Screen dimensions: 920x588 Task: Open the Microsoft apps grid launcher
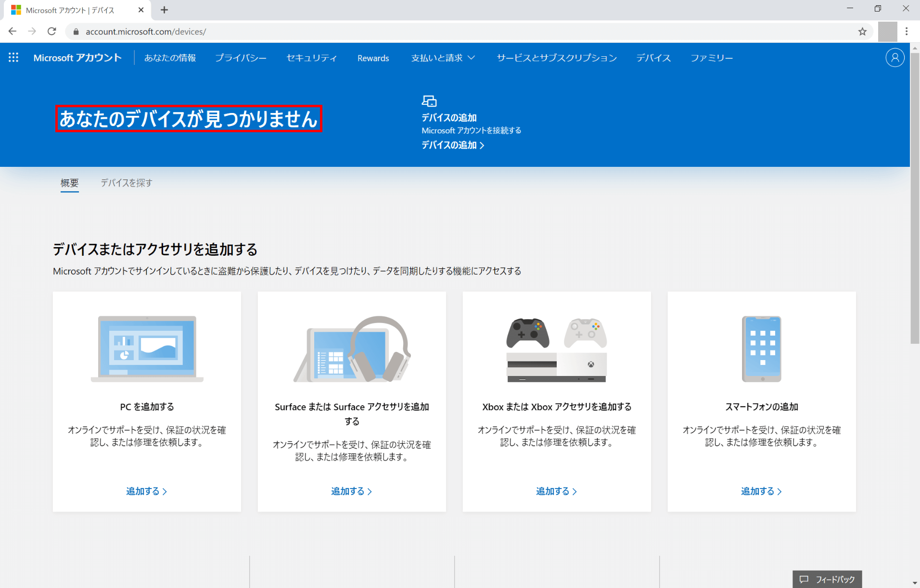click(x=13, y=58)
